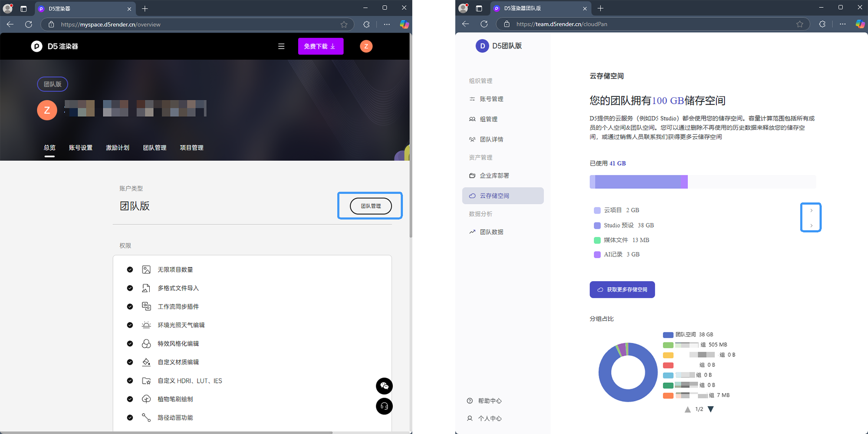
Task: Click the 团队版 badge on profile banner
Action: point(53,84)
